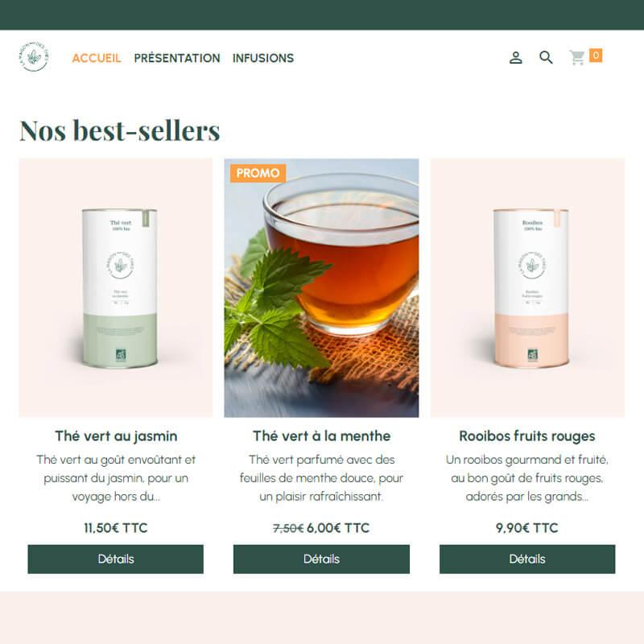Screen dimensions: 644x644
Task: Open the tea cup with mint photo
Action: pyautogui.click(x=321, y=288)
